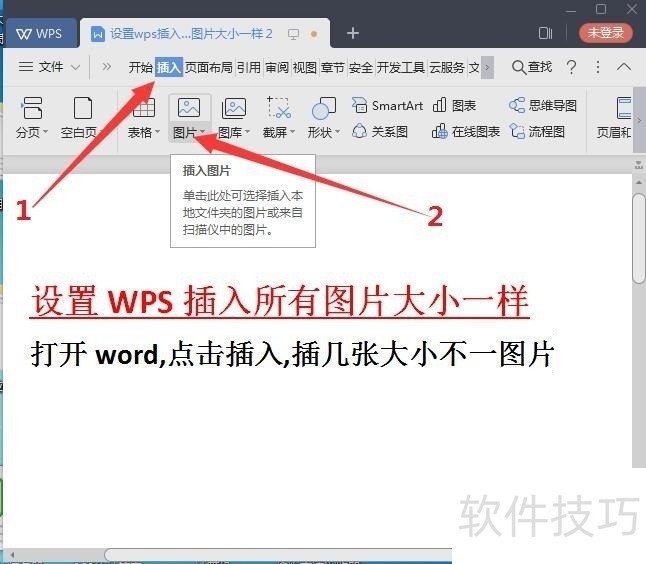
Task: Expand the 形状 dropdown arrow
Action: pyautogui.click(x=337, y=132)
